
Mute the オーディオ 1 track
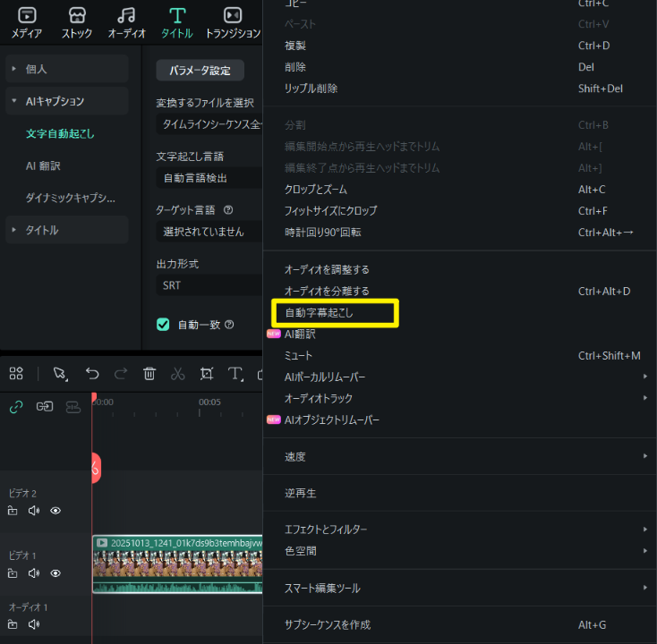[34, 624]
